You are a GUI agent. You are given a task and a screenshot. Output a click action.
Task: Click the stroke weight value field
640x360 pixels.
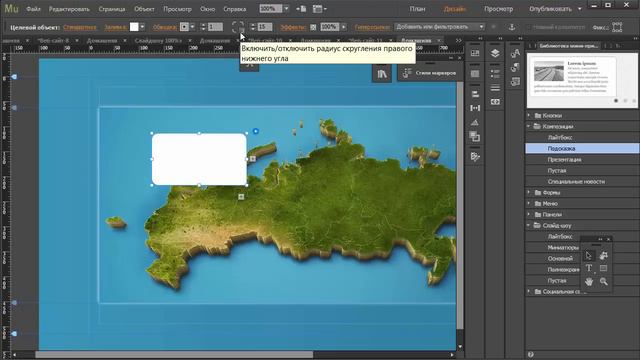tap(215, 27)
